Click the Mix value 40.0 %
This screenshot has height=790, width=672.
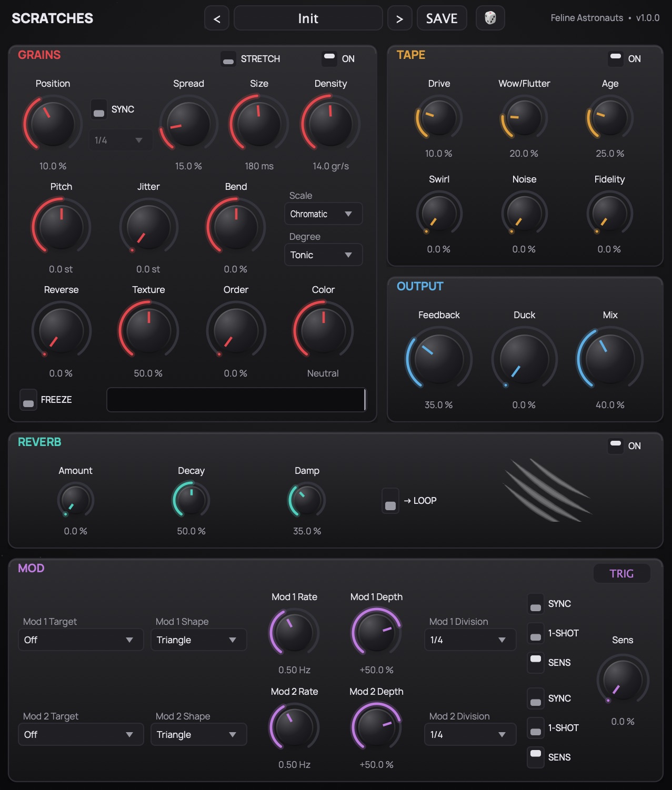(610, 405)
